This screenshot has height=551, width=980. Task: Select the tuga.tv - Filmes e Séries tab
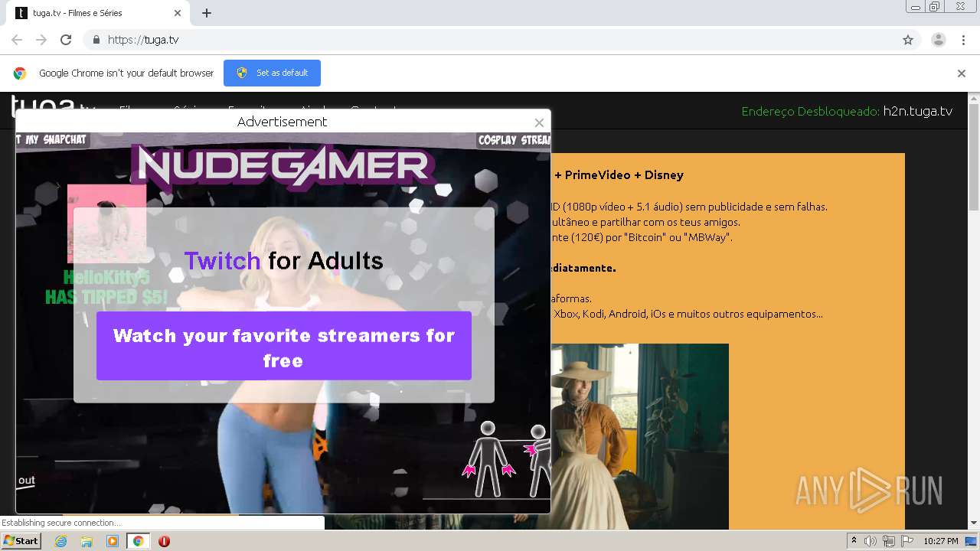[99, 13]
